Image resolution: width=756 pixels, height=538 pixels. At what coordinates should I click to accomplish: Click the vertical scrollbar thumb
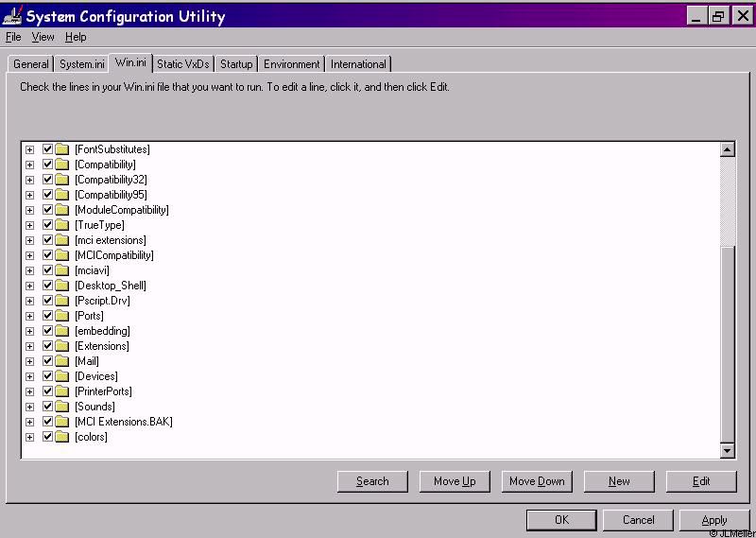point(727,344)
